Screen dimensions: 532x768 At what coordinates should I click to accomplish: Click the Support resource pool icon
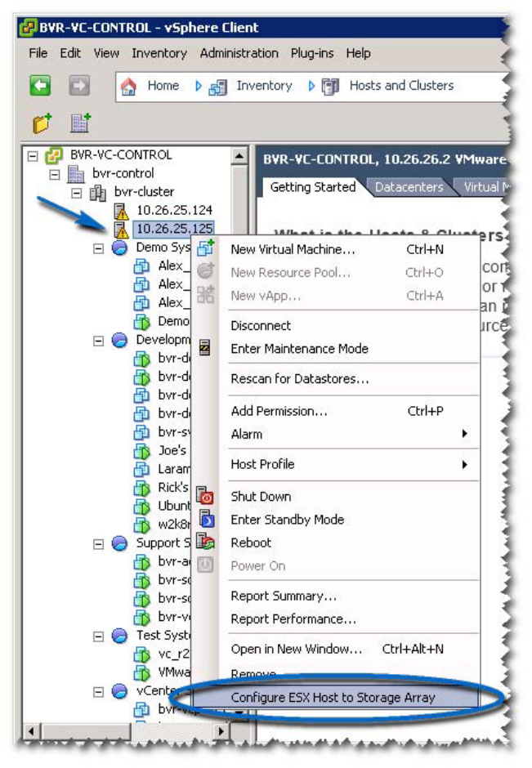tap(119, 543)
